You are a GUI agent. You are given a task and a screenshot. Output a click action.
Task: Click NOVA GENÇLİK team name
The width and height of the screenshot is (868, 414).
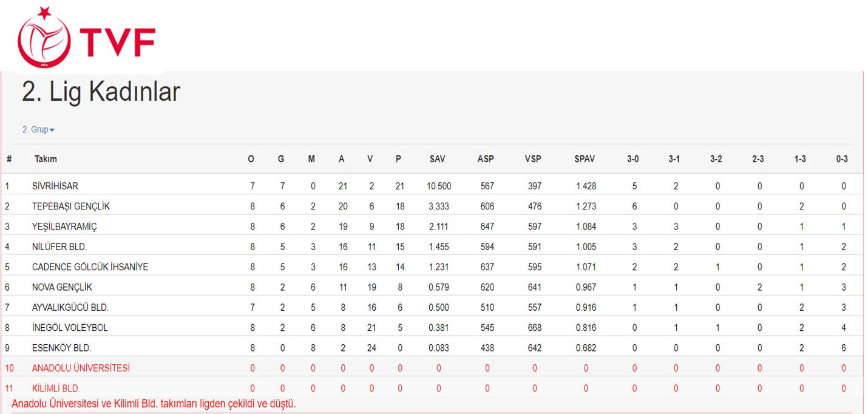tap(62, 287)
